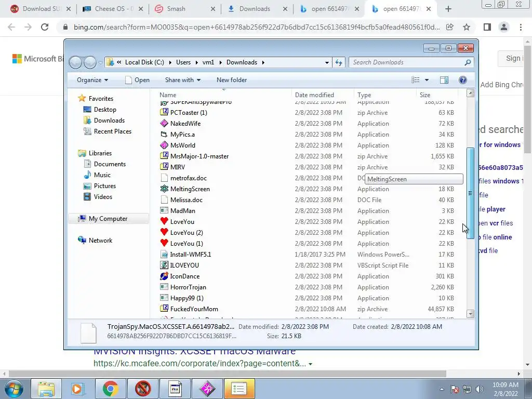Viewport: 532px width, 399px height.
Task: Click the file list vertical scrollbar thumb
Action: 470,193
